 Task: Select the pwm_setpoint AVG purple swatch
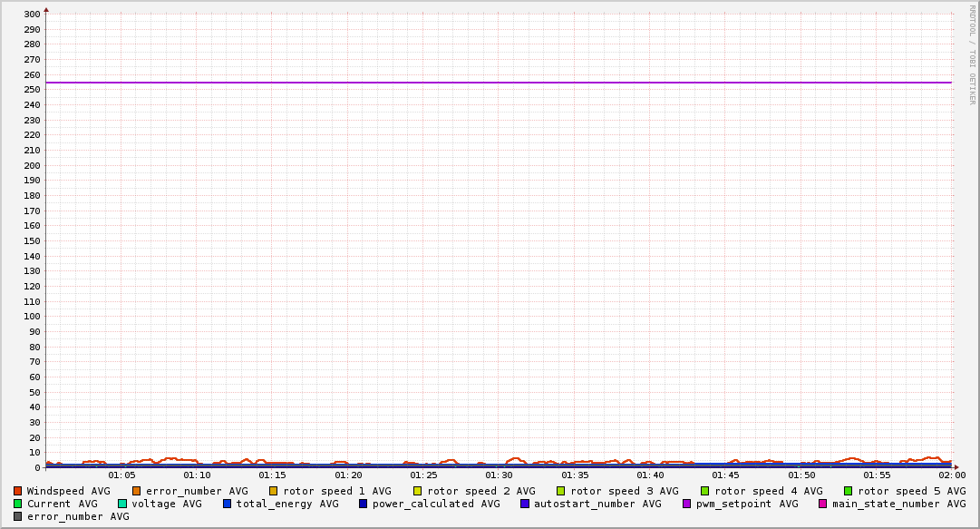pos(686,504)
